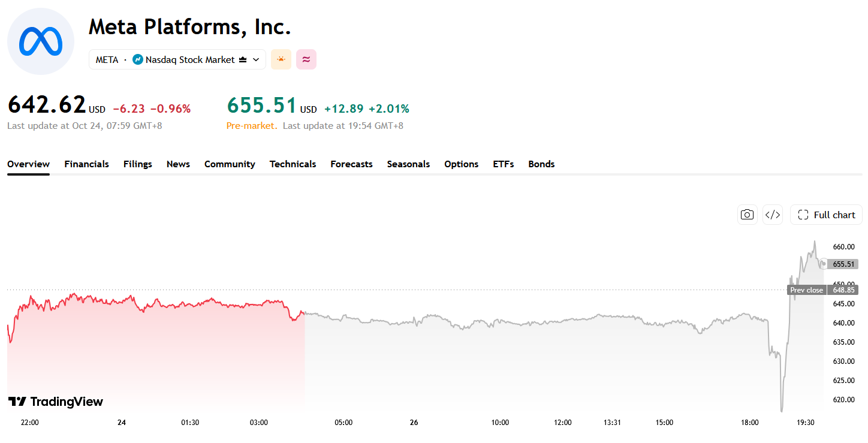Click the primary listing icon beside Nasdaq
The height and width of the screenshot is (443, 868).
coord(243,60)
